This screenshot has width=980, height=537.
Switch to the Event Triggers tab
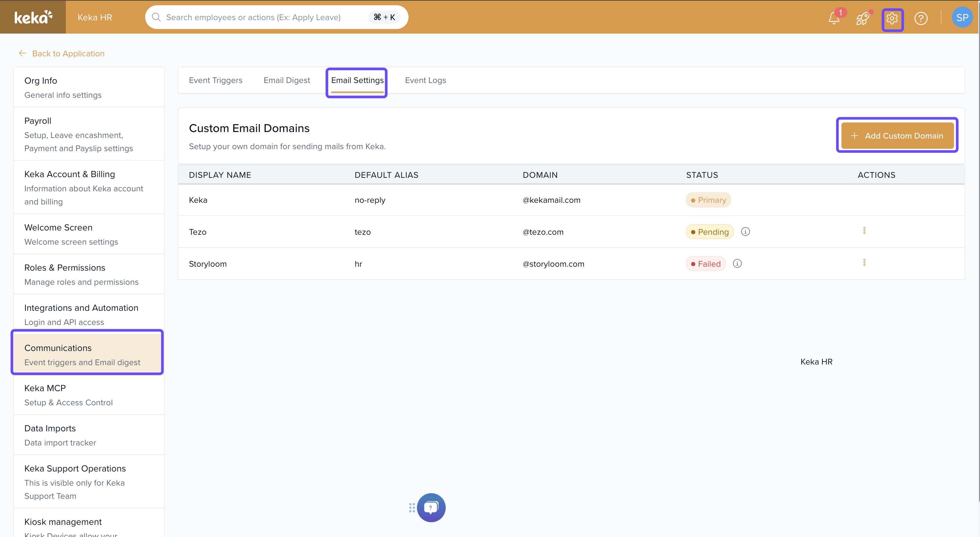[215, 80]
